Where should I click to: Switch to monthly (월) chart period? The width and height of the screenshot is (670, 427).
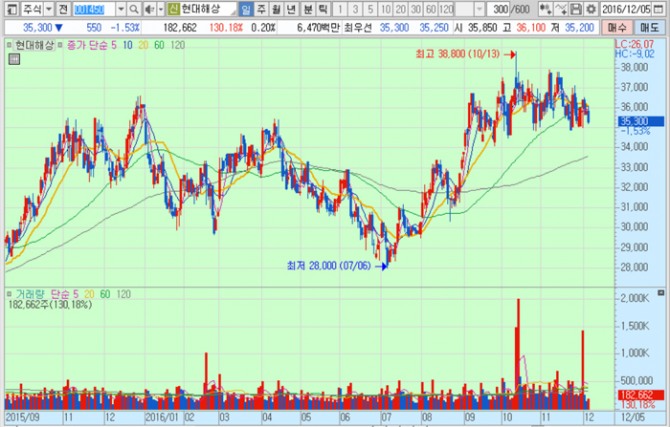tap(276, 9)
